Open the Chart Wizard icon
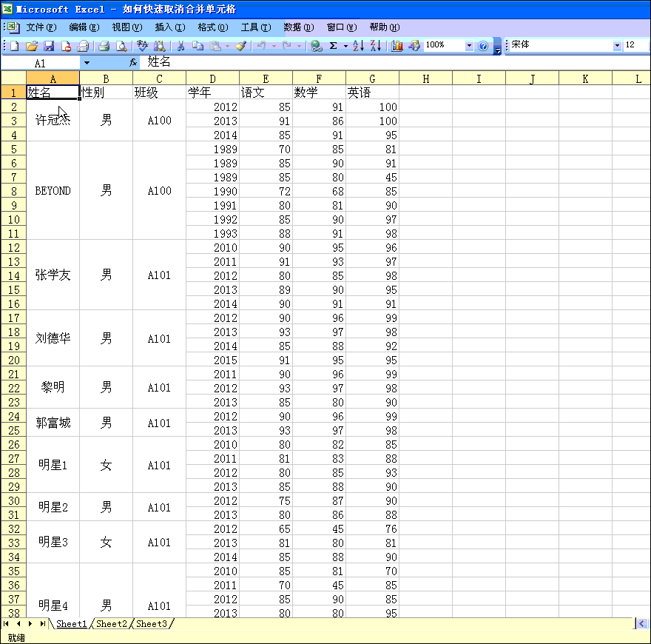This screenshot has width=651, height=644. pos(397,46)
